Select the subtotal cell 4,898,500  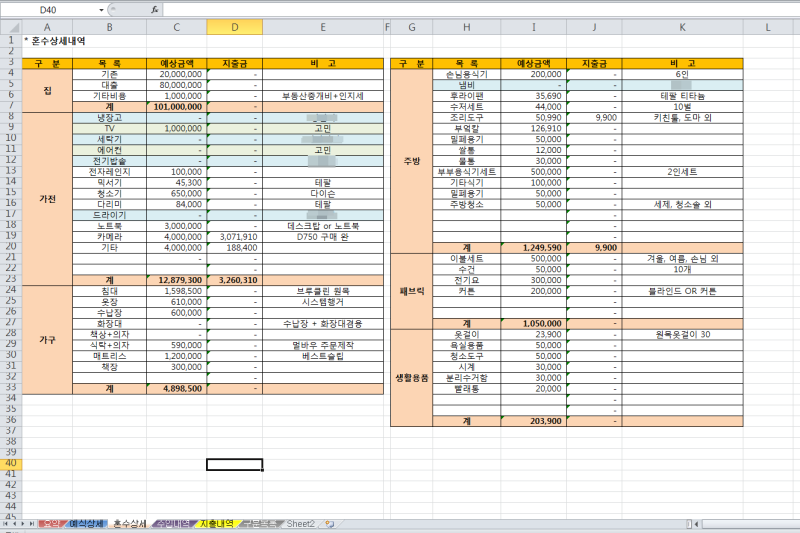(177, 389)
